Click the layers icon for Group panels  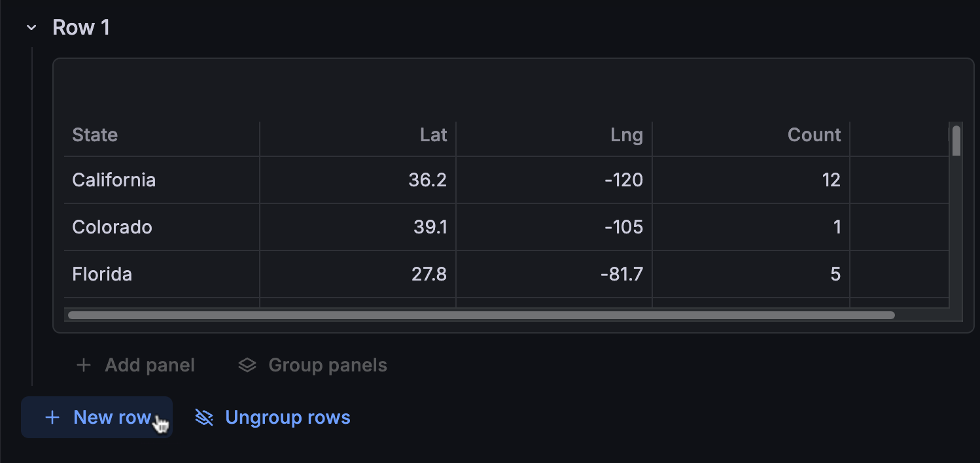click(247, 365)
